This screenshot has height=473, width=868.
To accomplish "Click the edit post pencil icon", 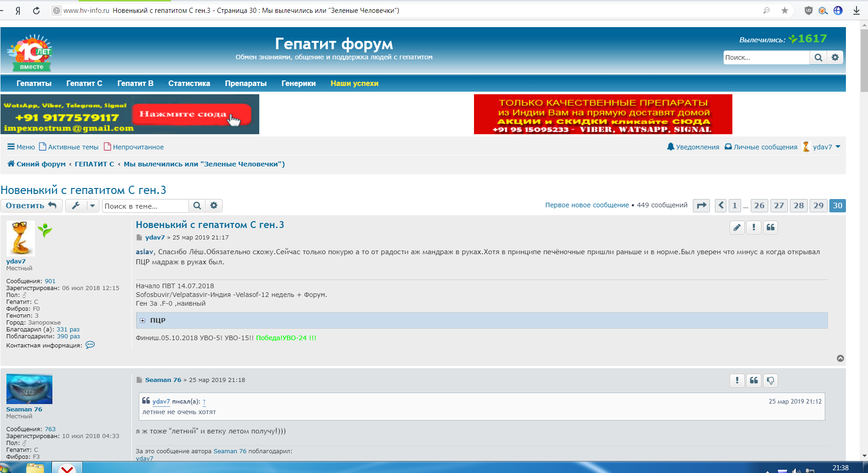I will coord(737,228).
